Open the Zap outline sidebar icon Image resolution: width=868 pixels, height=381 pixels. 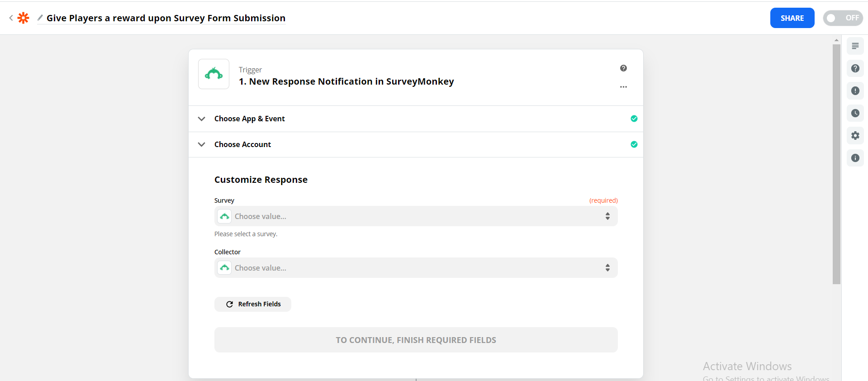point(855,46)
